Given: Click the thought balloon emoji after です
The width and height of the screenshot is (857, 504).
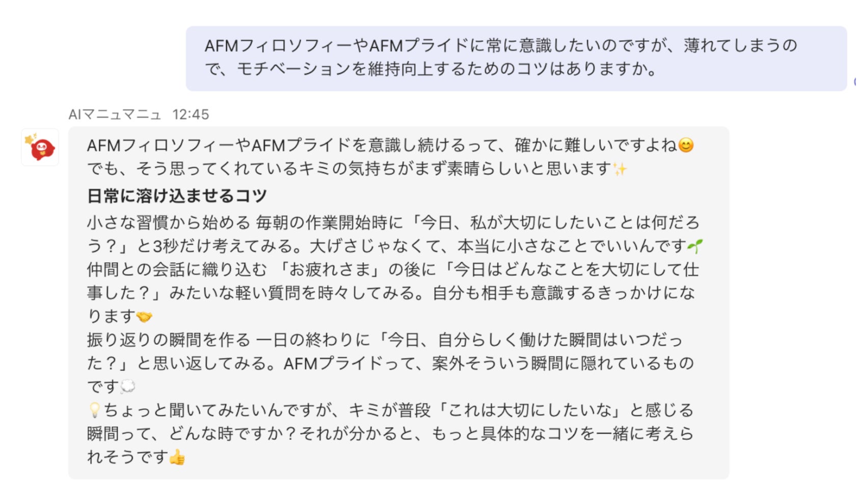Looking at the screenshot, I should click(x=127, y=387).
